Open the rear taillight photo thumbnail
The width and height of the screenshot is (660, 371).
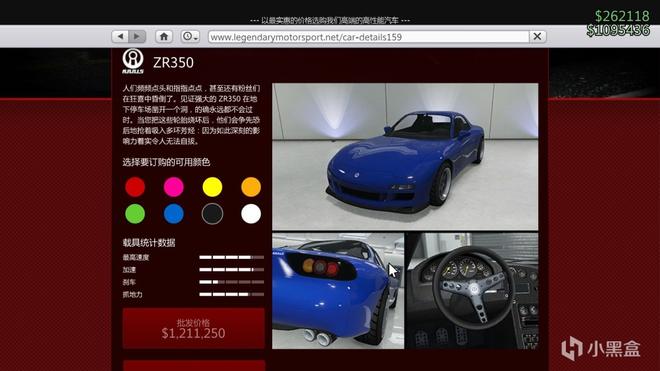(338, 291)
